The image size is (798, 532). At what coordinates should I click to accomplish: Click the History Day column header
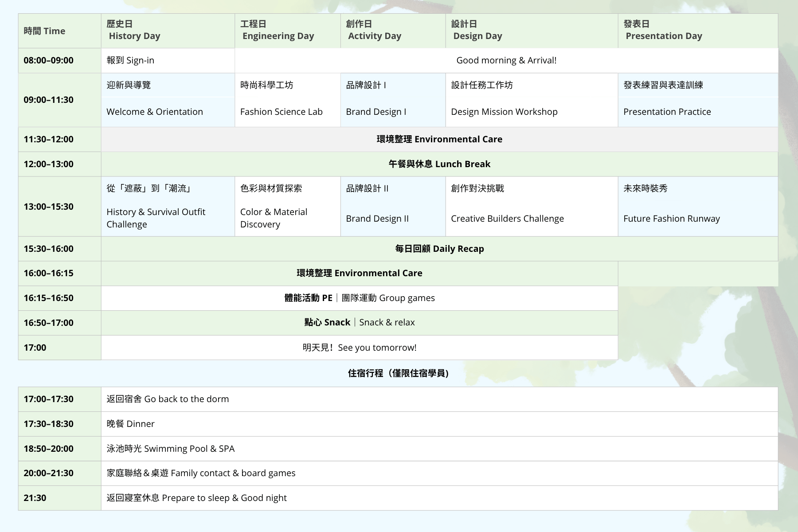point(168,31)
